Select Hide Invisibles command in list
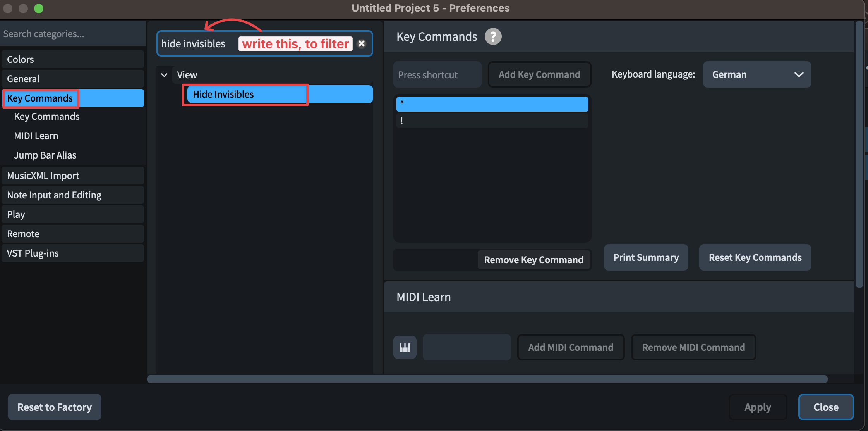The width and height of the screenshot is (868, 431). [x=223, y=94]
